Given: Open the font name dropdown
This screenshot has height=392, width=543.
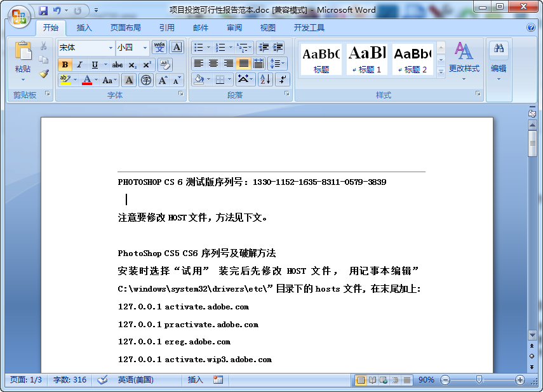Looking at the screenshot, I should (x=111, y=48).
